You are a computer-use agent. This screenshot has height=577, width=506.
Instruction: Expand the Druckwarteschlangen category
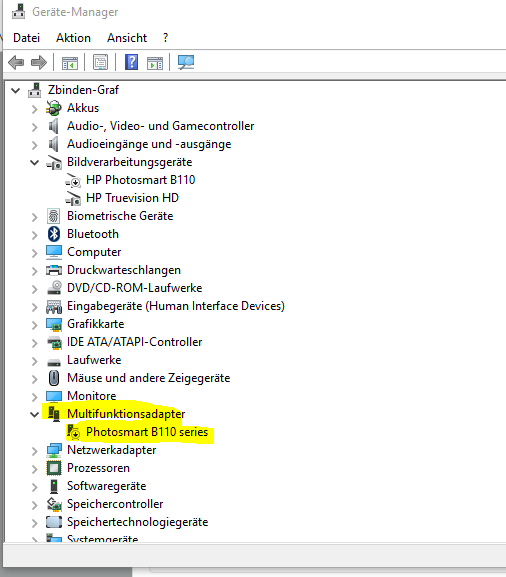pos(35,271)
